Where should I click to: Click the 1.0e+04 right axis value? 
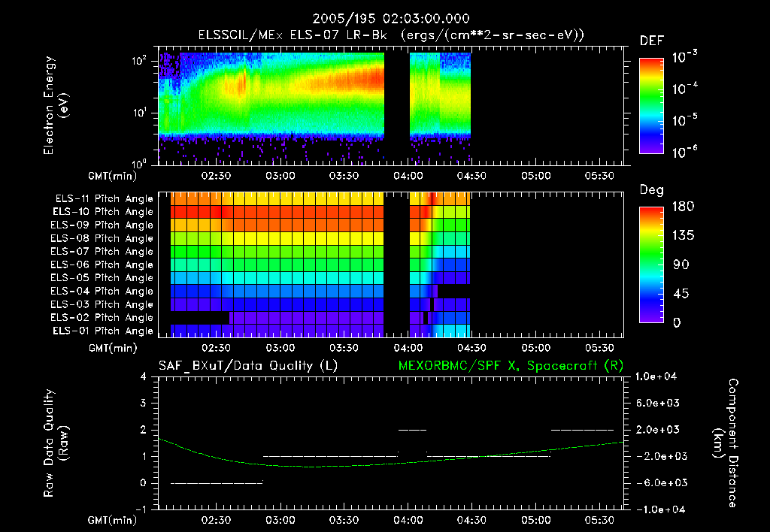tap(656, 376)
